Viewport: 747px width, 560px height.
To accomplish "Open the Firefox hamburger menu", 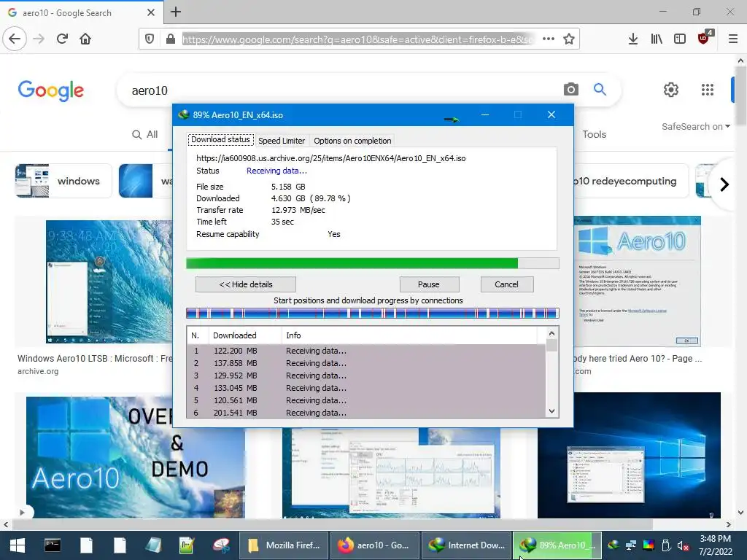I will coord(733,39).
